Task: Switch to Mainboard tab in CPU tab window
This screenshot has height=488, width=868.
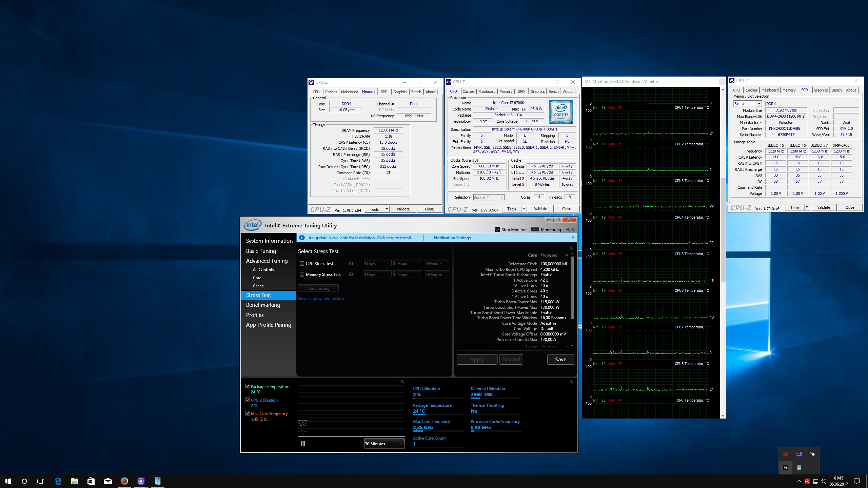Action: 487,91
